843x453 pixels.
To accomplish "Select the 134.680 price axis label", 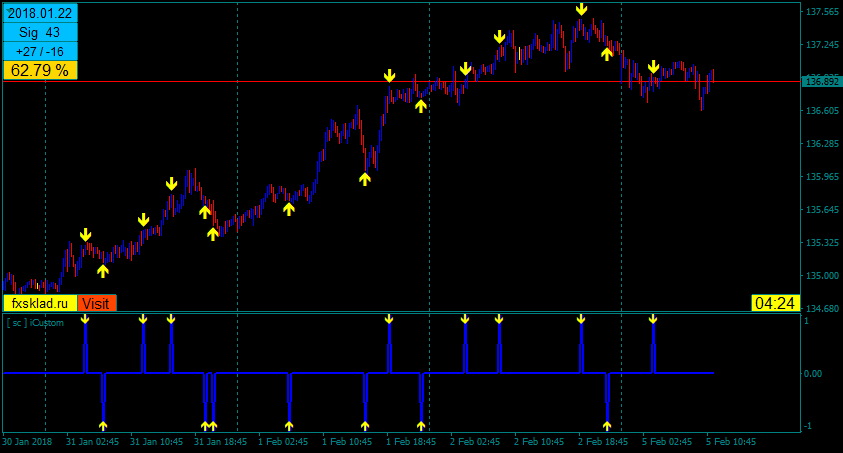I will click(x=823, y=308).
